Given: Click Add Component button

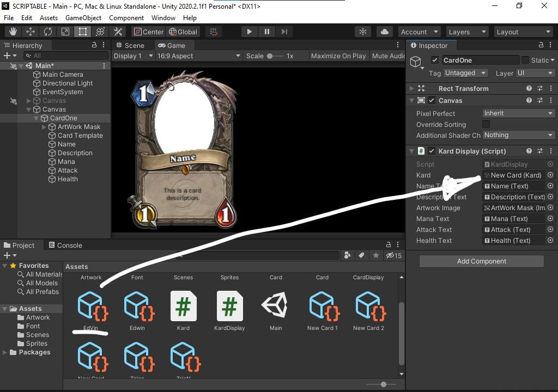Looking at the screenshot, I should [482, 261].
